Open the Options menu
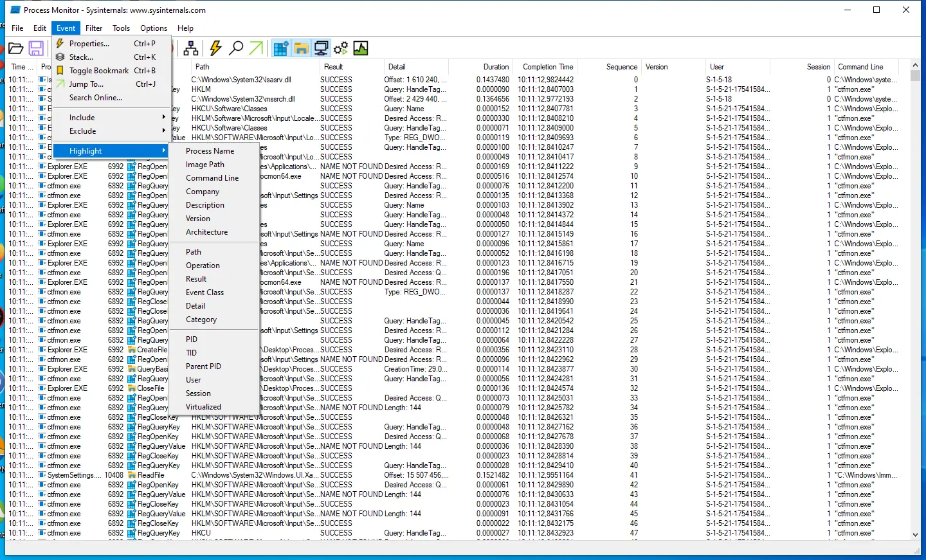Viewport: 926px width, 560px height. 154,28
